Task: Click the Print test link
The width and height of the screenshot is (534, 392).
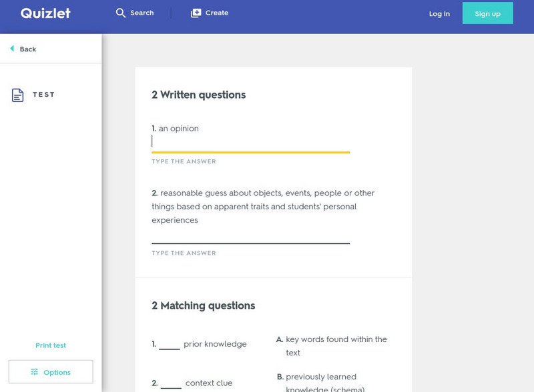Action: click(51, 345)
